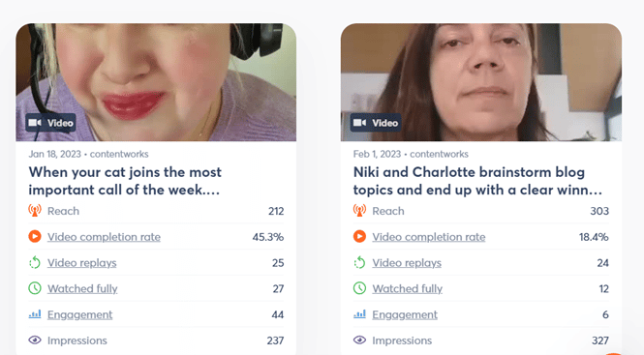Open the Niki and Charlotte video thumbnail
The width and height of the screenshot is (644, 355).
click(x=481, y=82)
